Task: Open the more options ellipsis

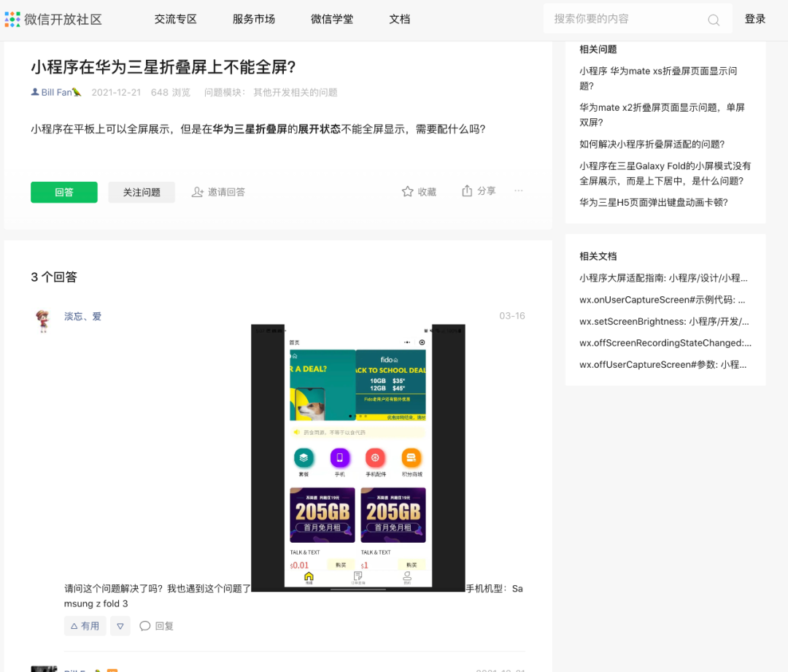Action: coord(519,191)
